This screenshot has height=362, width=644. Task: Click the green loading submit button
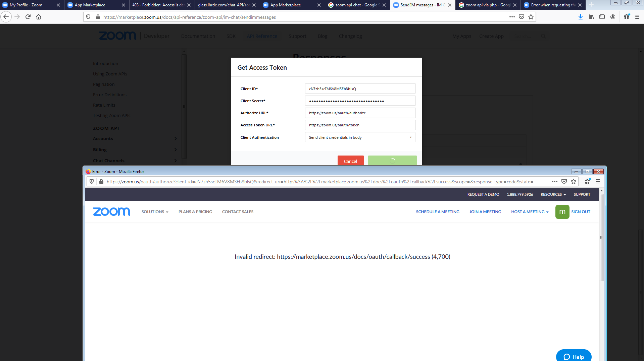point(392,161)
